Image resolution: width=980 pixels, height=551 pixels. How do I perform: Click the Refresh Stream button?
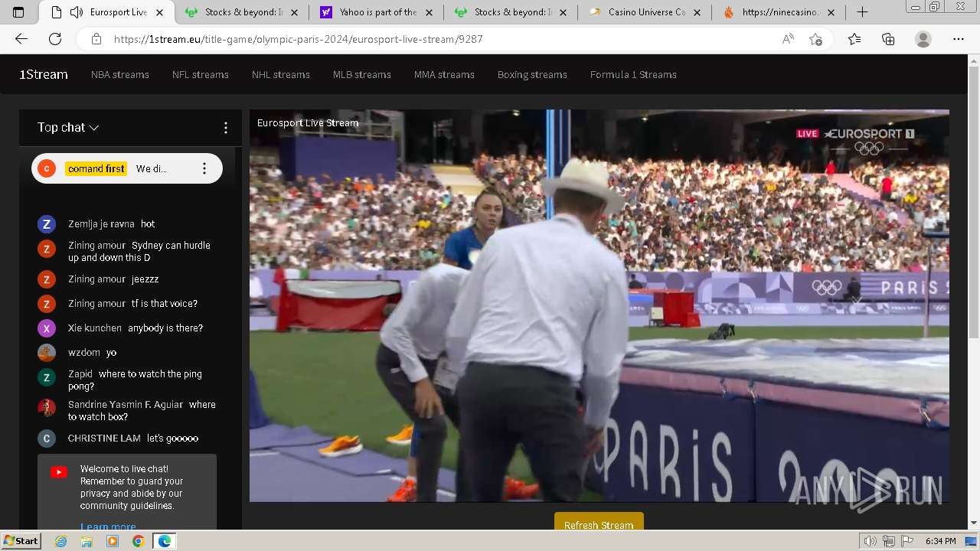(599, 521)
